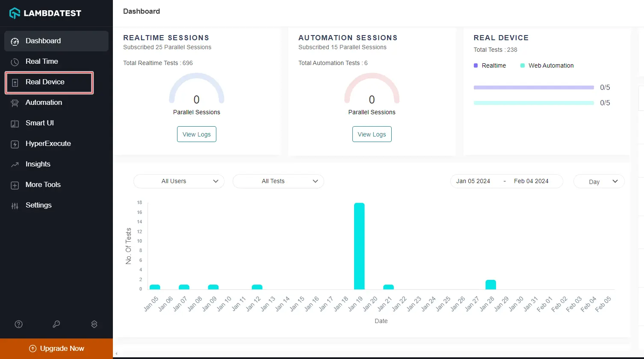Open the All Tests dropdown

(x=278, y=181)
